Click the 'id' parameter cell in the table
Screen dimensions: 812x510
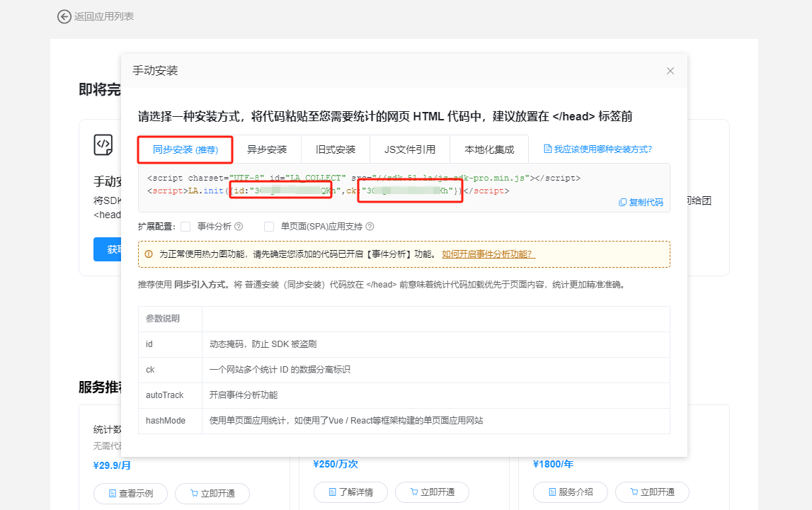(170, 344)
